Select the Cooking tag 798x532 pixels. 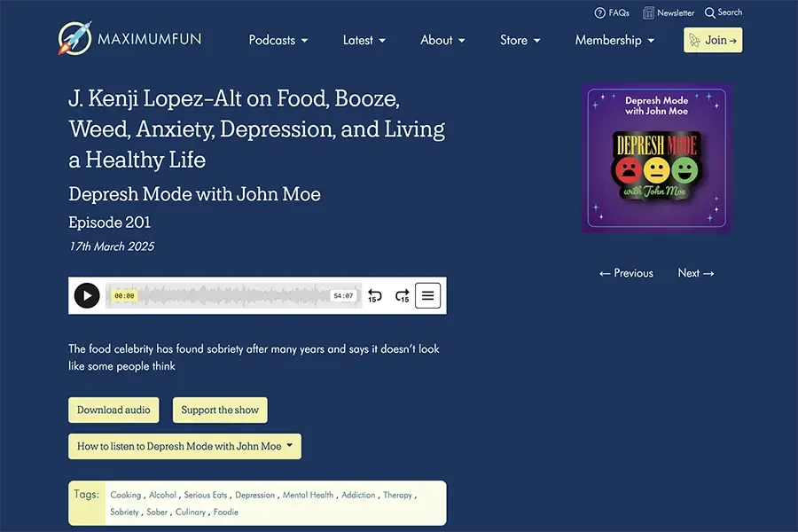tap(126, 495)
